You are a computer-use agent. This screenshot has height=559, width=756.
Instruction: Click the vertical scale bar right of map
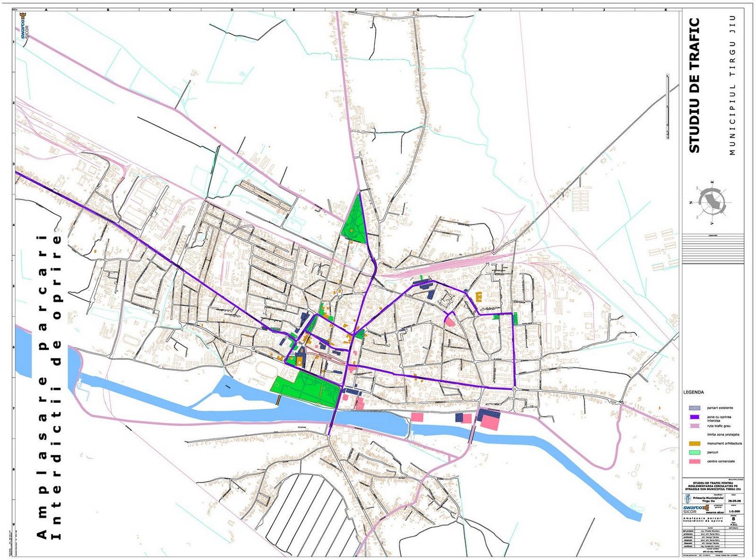(668, 106)
